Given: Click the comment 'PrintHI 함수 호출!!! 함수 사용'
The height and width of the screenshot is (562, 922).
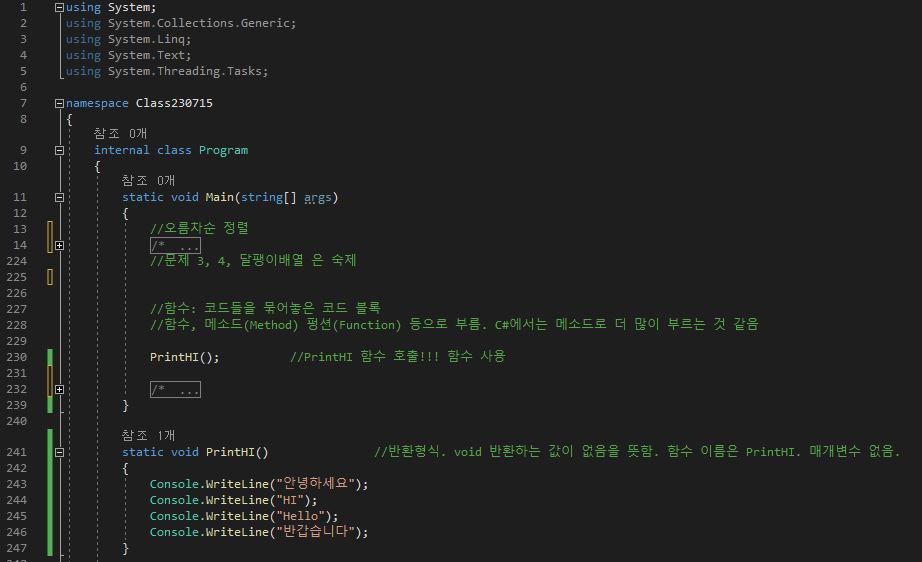Looking at the screenshot, I should coord(397,356).
